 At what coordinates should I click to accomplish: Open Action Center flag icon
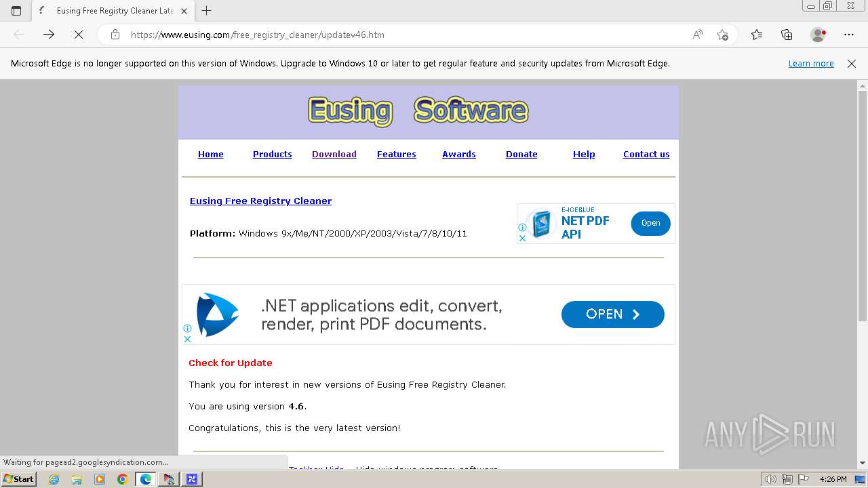[x=804, y=479]
